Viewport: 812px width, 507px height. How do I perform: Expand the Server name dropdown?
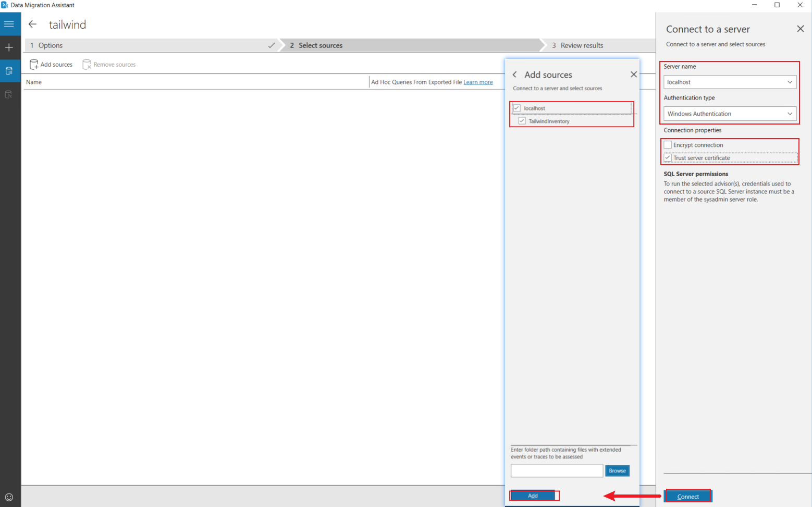tap(790, 82)
